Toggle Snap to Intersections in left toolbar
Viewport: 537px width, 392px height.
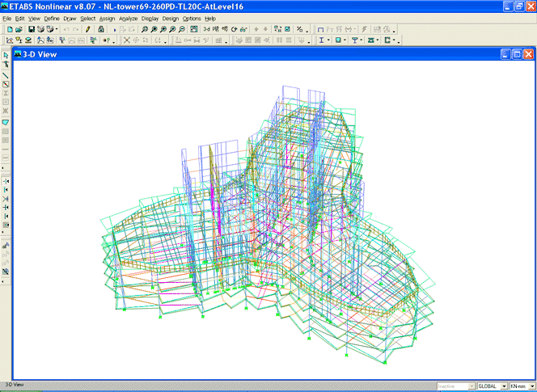(x=6, y=199)
